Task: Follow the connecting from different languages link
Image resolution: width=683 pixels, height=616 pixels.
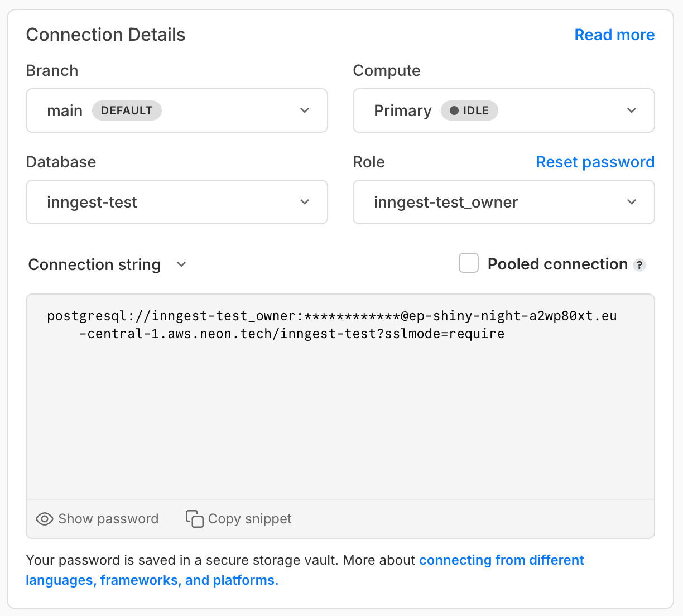Action: 501,560
